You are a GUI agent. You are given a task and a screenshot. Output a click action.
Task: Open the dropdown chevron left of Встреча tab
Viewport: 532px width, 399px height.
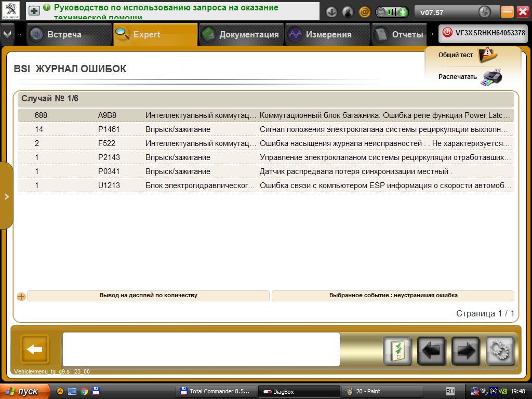[x=7, y=34]
